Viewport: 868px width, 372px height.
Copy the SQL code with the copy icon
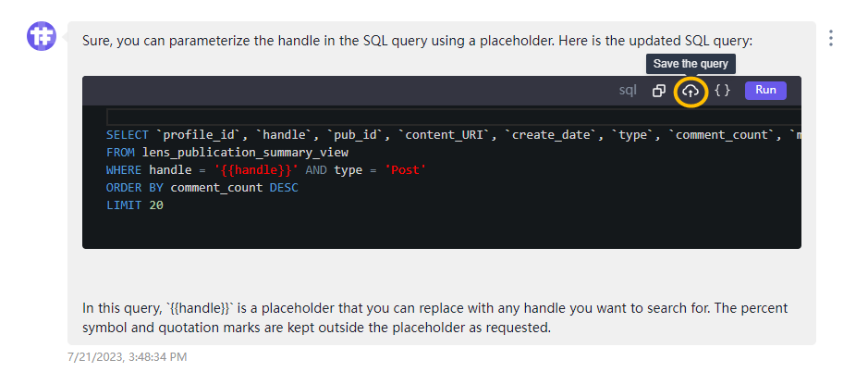coord(659,91)
